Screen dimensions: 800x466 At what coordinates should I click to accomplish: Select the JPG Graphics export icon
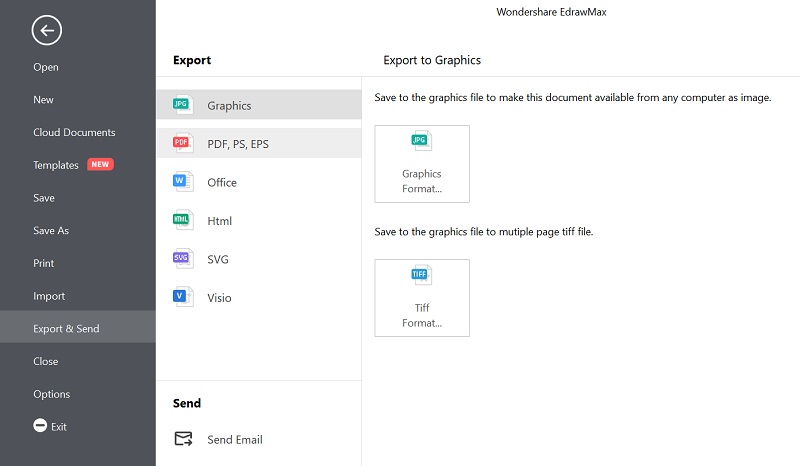tap(183, 105)
